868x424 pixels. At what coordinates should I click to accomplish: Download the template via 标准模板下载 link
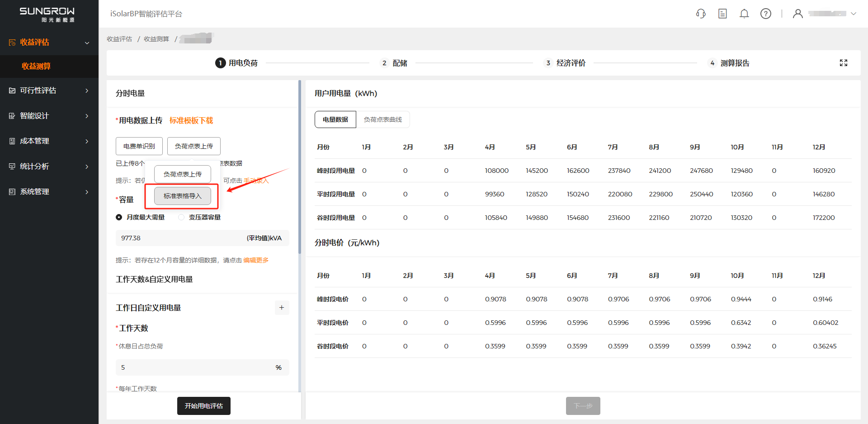(x=191, y=120)
